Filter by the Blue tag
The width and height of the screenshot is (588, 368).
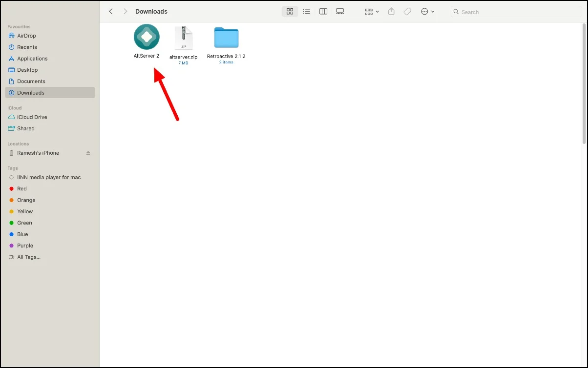click(x=50, y=234)
